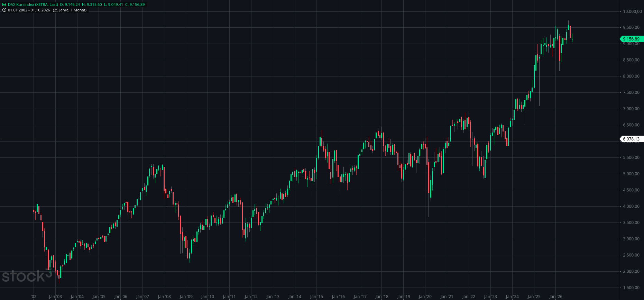Viewport: 644px width, 300px height.
Task: Select the DAX Kursindex (XETRA, Last) title
Action: pos(33,4)
